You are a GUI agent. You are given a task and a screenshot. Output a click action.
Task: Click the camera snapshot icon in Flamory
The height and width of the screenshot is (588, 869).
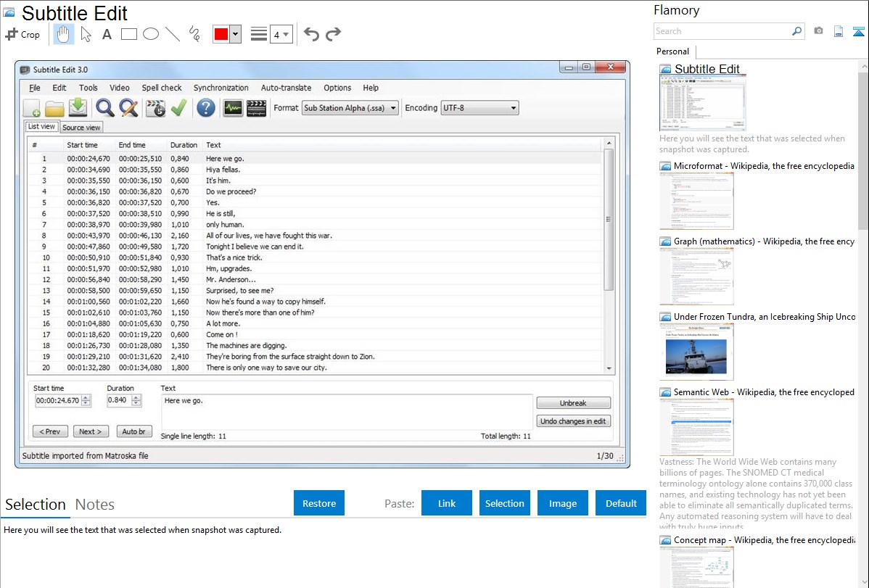pyautogui.click(x=818, y=31)
